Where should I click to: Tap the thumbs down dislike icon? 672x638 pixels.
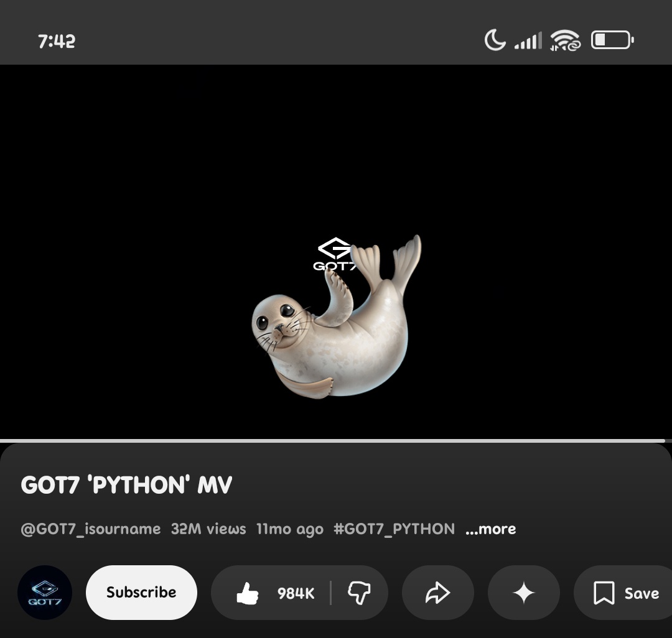(x=359, y=593)
